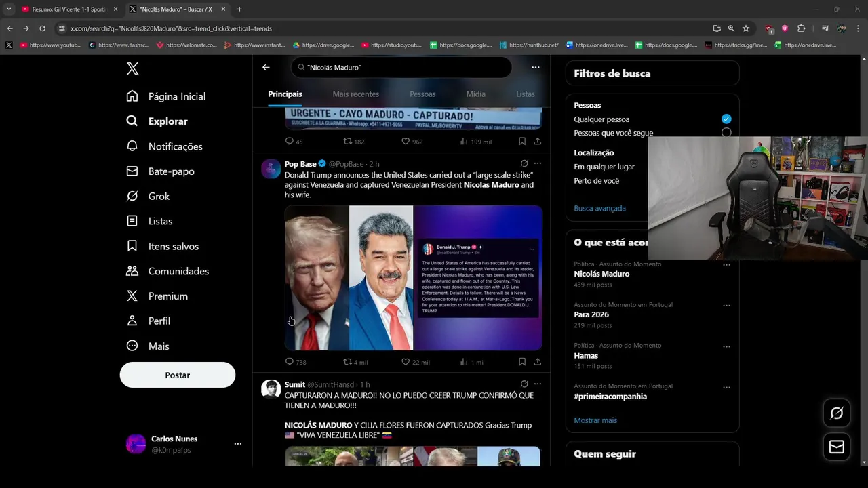
Task: Click Mostrar mais under trends
Action: [x=595, y=420]
